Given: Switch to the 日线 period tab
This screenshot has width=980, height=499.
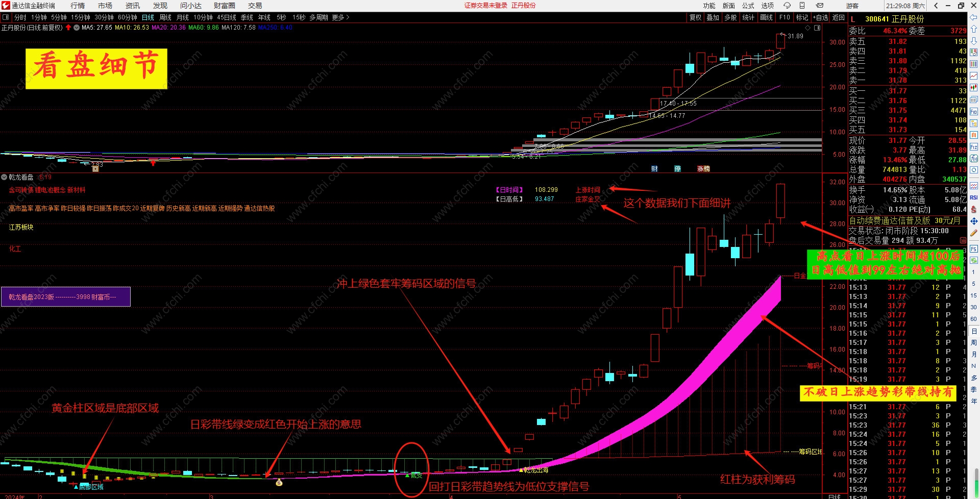Looking at the screenshot, I should [148, 17].
